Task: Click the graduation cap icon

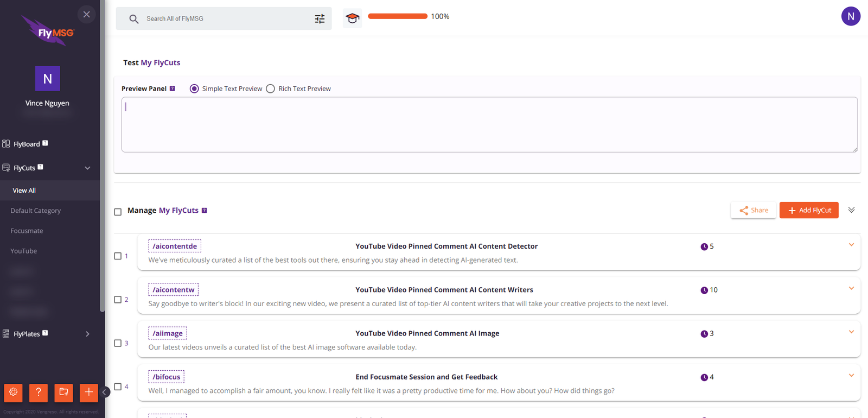Action: [x=353, y=18]
